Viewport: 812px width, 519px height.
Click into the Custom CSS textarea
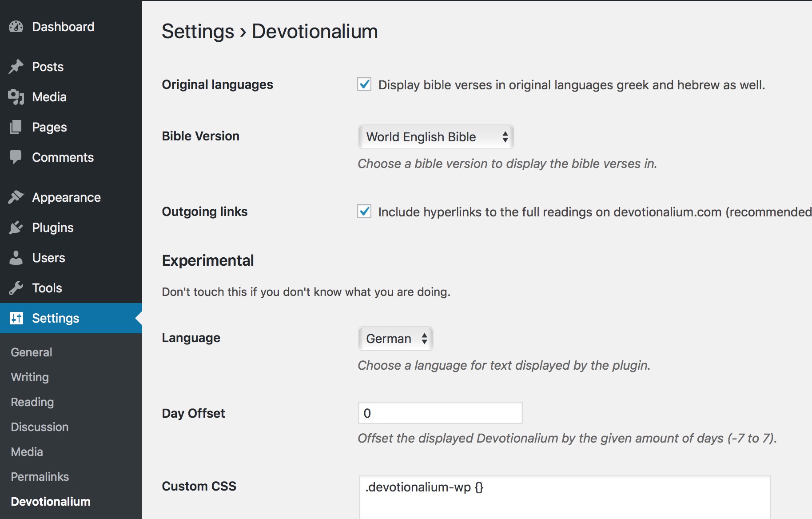point(565,497)
